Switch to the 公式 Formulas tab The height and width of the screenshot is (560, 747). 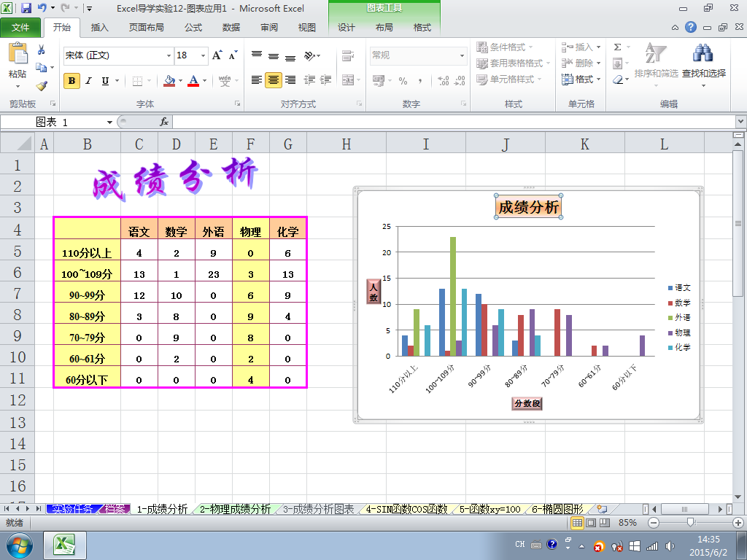click(x=193, y=28)
